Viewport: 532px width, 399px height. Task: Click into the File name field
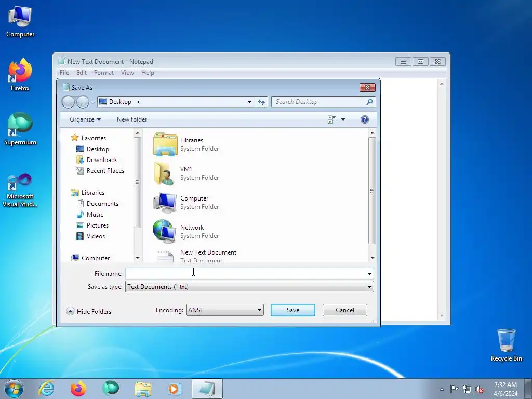coord(246,273)
